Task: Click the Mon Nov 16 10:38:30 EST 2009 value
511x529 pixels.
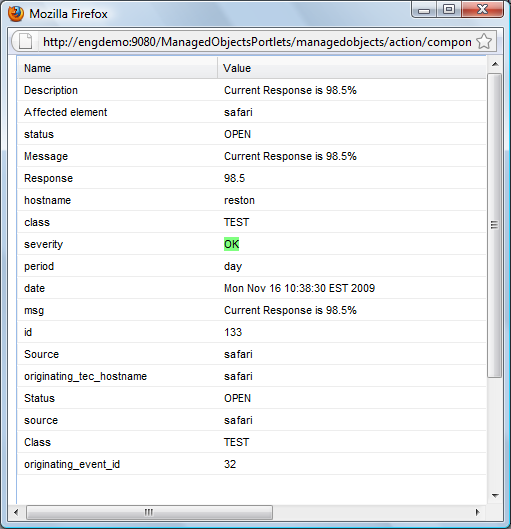Action: [299, 288]
